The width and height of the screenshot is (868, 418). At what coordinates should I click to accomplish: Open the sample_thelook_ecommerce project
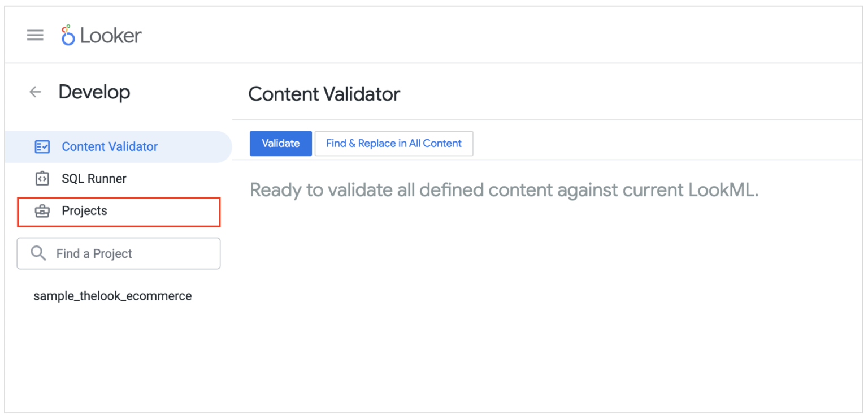coord(112,296)
